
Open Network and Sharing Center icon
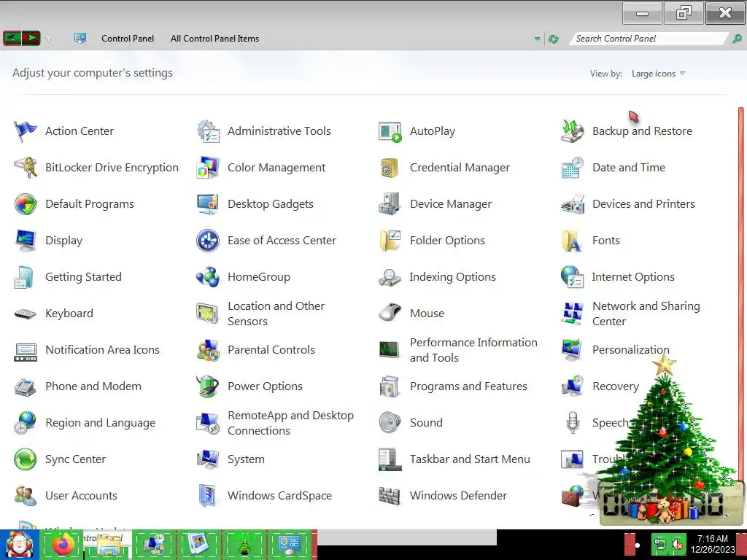tap(573, 314)
